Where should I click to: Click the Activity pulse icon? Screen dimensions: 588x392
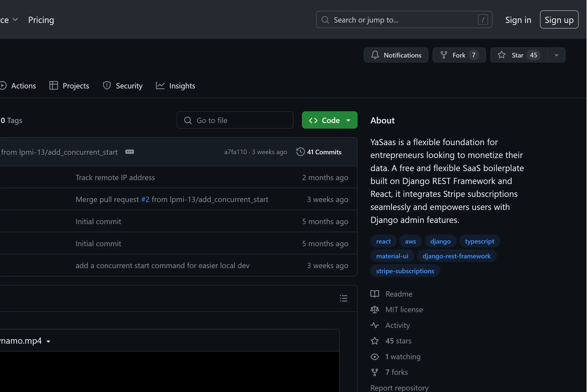tap(375, 325)
